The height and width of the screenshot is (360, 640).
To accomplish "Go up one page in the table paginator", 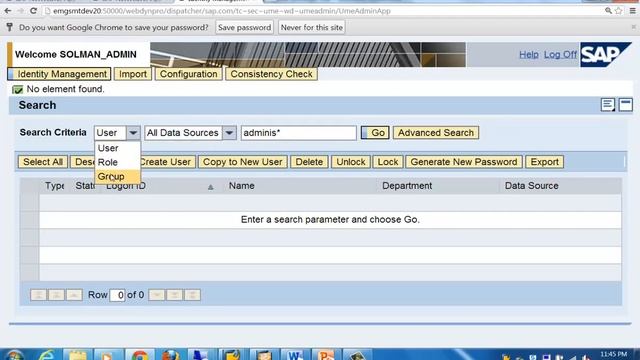I will tap(56, 295).
